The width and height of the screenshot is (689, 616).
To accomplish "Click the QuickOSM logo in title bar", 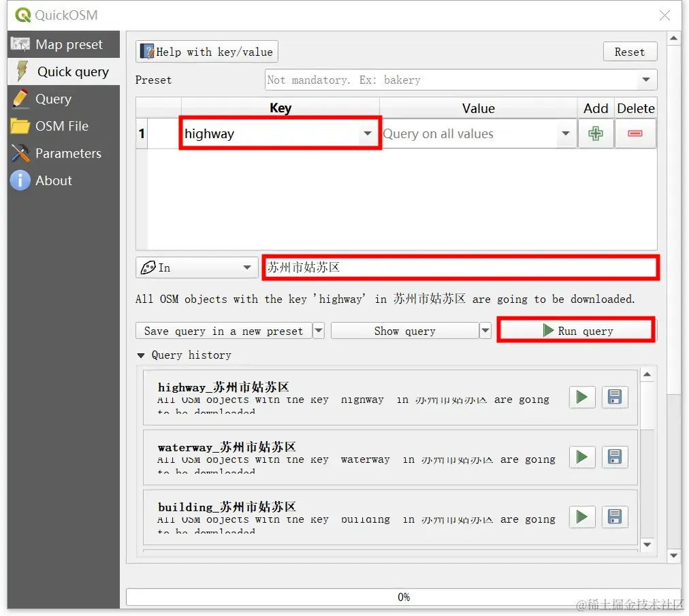I will (23, 16).
